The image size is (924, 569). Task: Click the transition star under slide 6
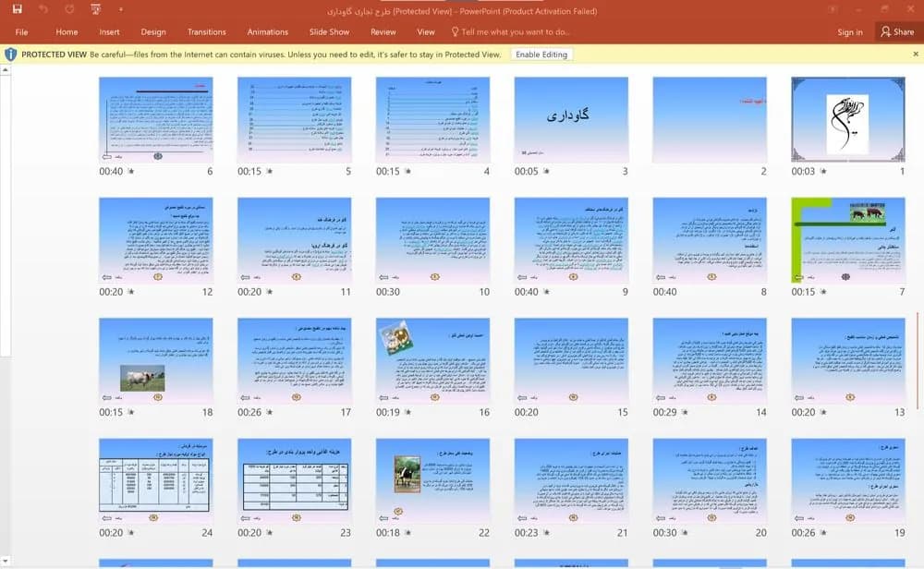click(131, 172)
